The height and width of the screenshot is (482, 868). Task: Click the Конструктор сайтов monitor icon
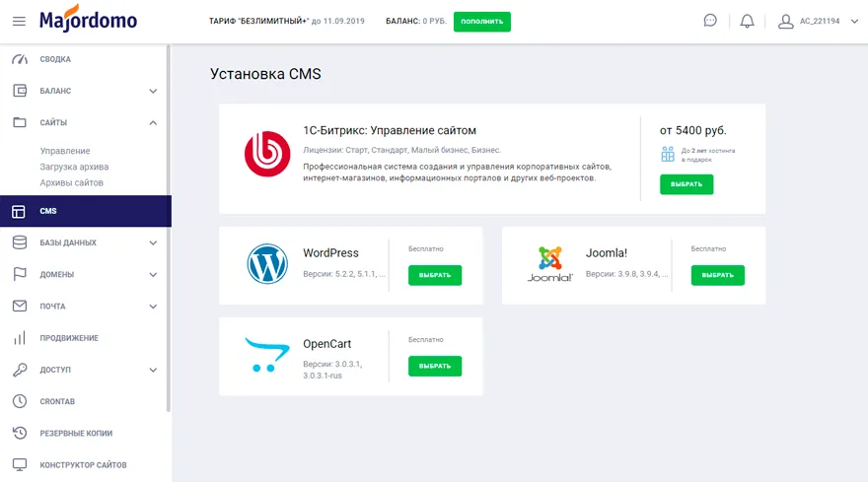coord(20,465)
